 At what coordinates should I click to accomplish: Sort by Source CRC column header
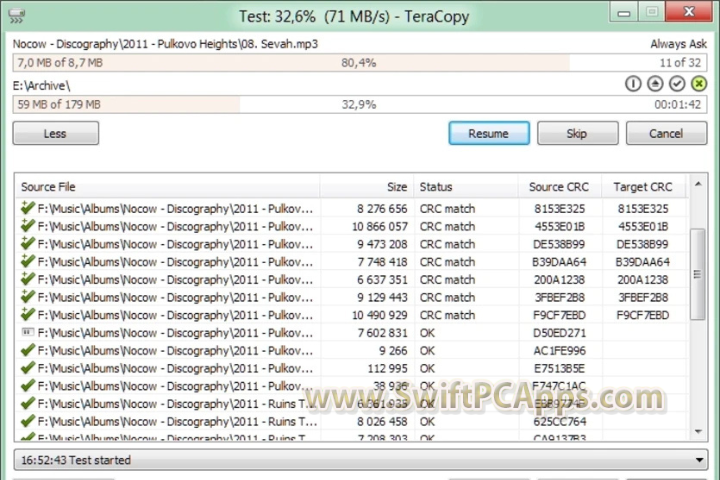pyautogui.click(x=560, y=187)
